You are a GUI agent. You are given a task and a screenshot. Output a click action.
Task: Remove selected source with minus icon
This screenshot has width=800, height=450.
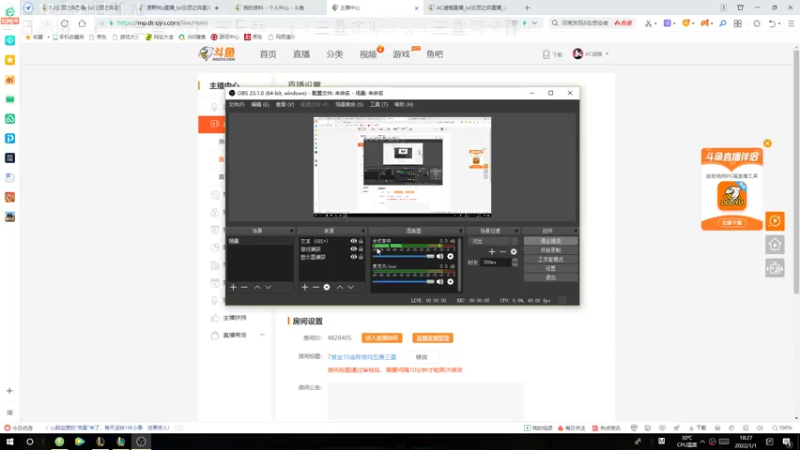316,287
